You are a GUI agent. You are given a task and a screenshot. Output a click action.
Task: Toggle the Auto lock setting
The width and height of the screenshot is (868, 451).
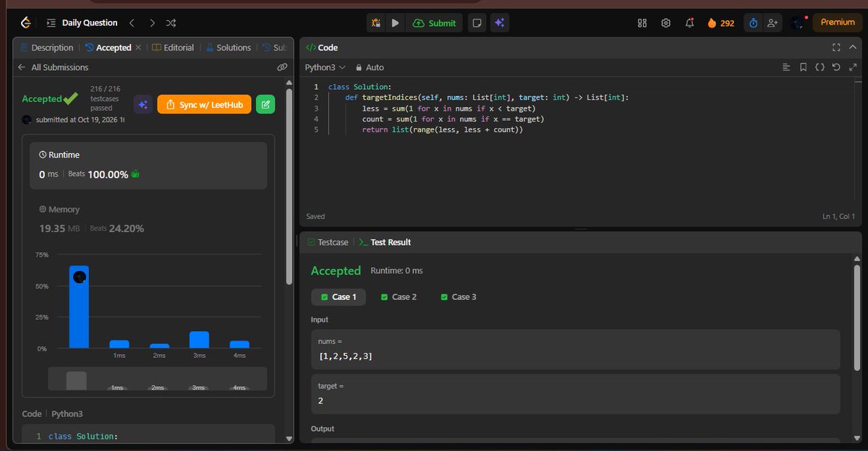coord(369,67)
